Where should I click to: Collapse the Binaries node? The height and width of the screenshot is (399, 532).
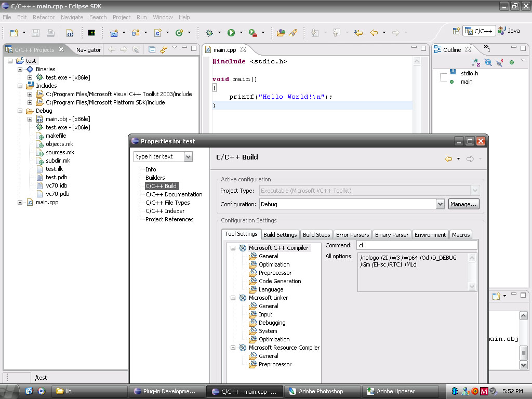click(x=20, y=69)
